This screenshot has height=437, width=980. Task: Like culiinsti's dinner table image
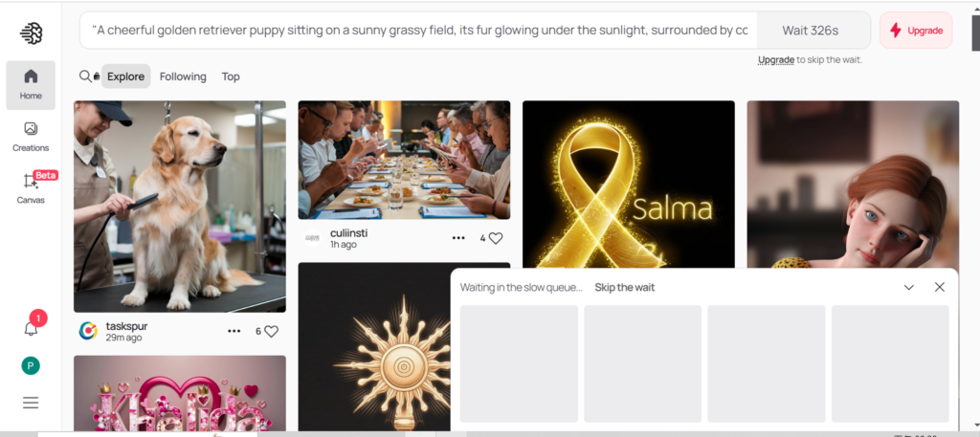coord(495,238)
